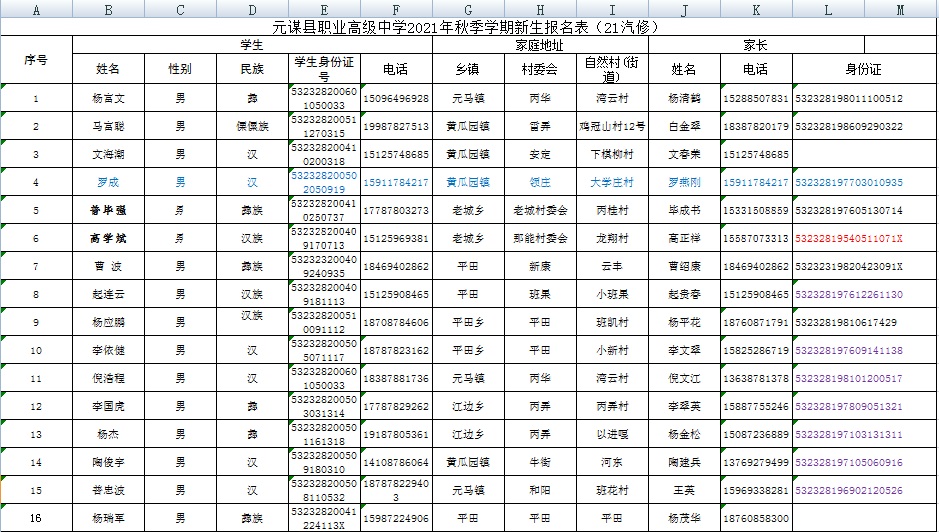
Task: Click bold student name cell 高学斌
Action: [x=108, y=238]
